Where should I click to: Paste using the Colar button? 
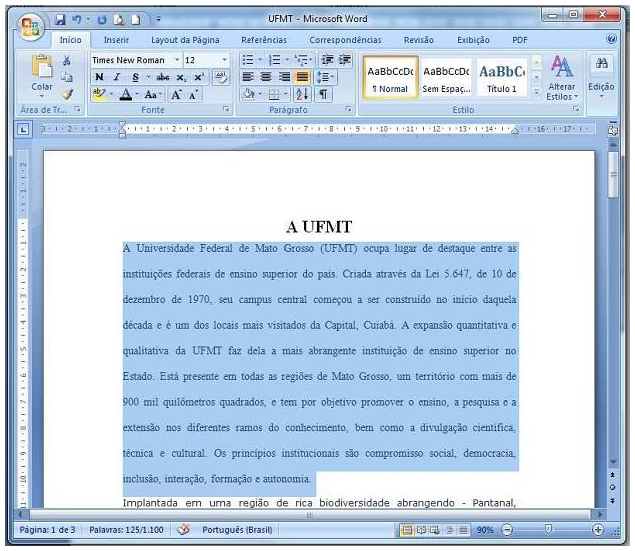[x=42, y=76]
